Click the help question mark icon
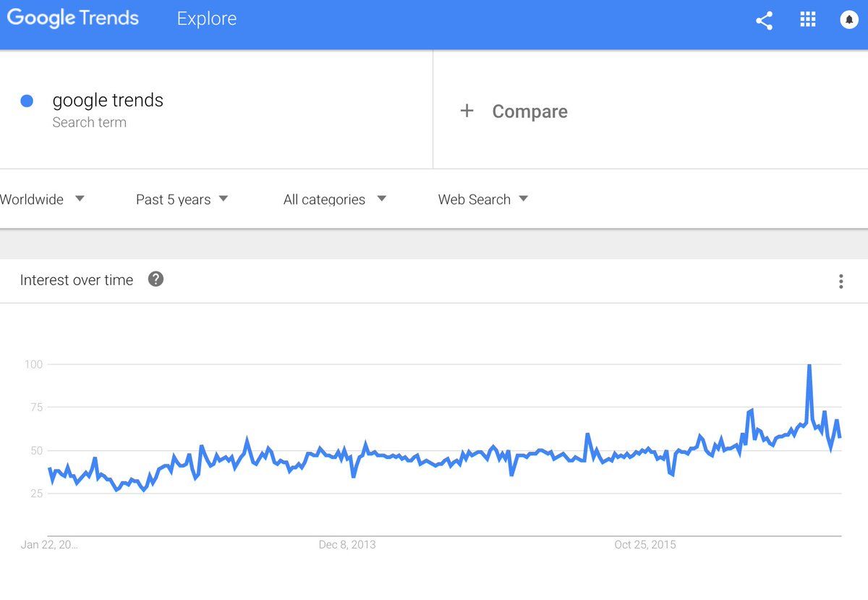The width and height of the screenshot is (868, 600). coord(156,279)
